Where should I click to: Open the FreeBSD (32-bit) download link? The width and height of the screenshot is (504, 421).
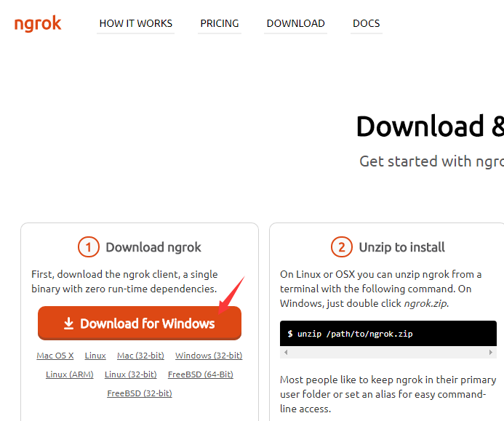tap(140, 393)
